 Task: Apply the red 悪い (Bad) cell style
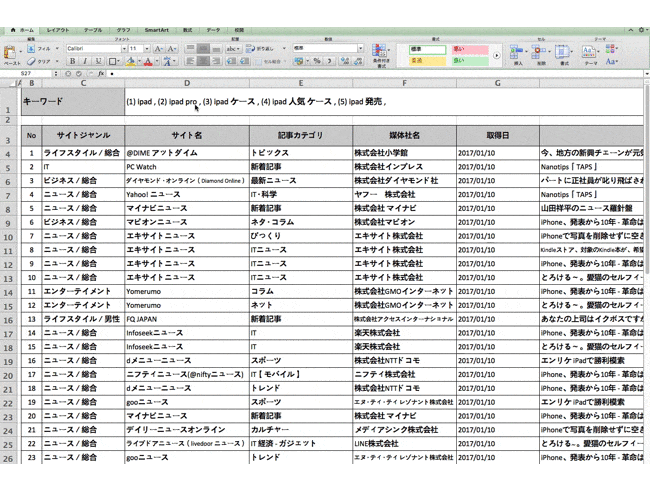click(x=470, y=49)
